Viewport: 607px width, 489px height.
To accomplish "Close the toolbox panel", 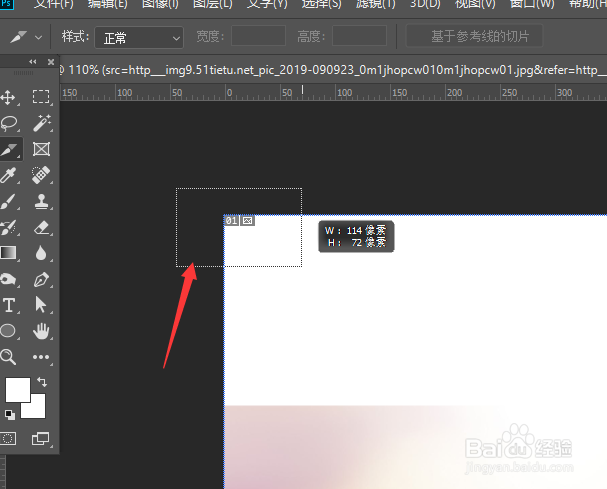I will click(51, 62).
